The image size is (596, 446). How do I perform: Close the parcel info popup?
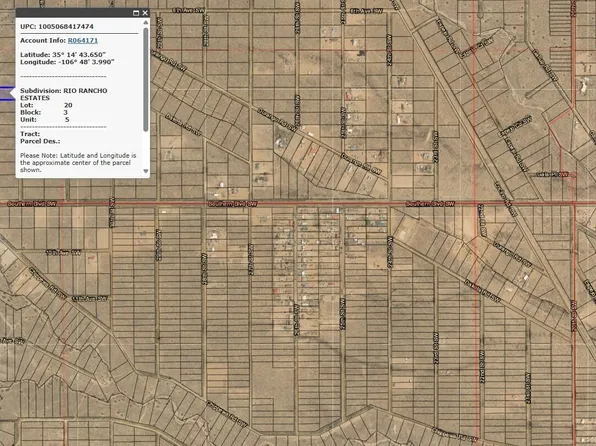click(x=145, y=13)
